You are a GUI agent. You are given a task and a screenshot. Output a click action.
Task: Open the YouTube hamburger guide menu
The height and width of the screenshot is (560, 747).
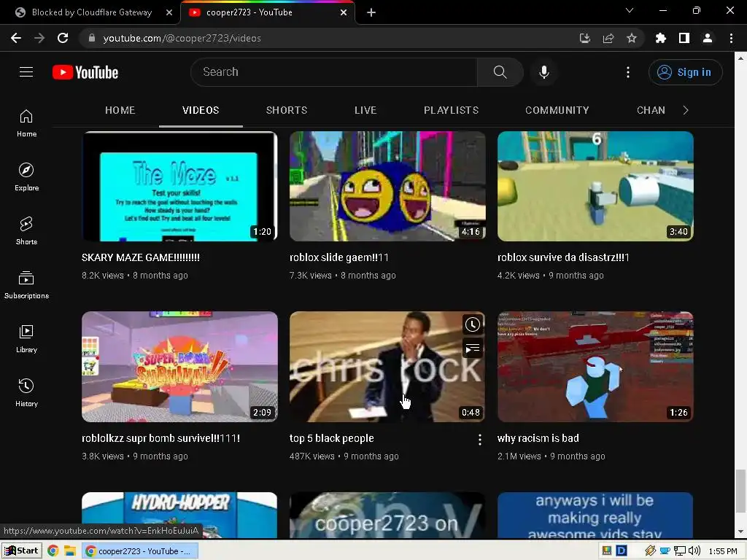point(26,72)
